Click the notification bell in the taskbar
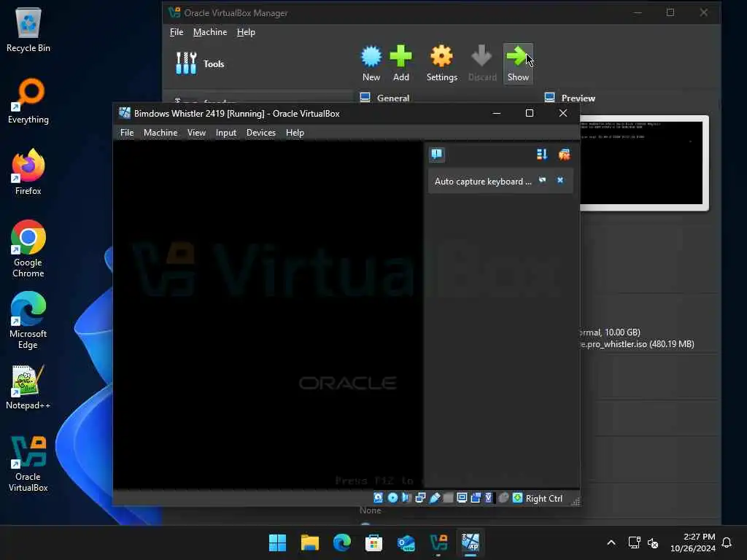The width and height of the screenshot is (747, 560). pyautogui.click(x=727, y=542)
